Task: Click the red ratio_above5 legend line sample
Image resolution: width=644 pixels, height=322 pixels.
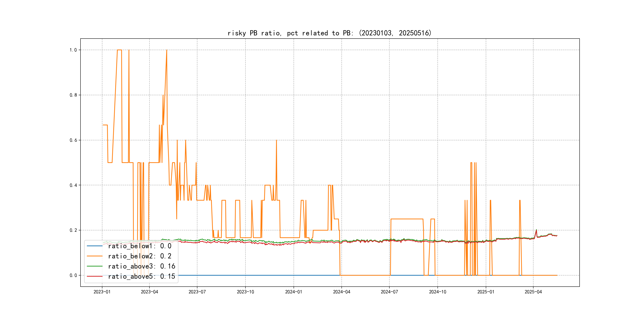Action: pyautogui.click(x=94, y=276)
